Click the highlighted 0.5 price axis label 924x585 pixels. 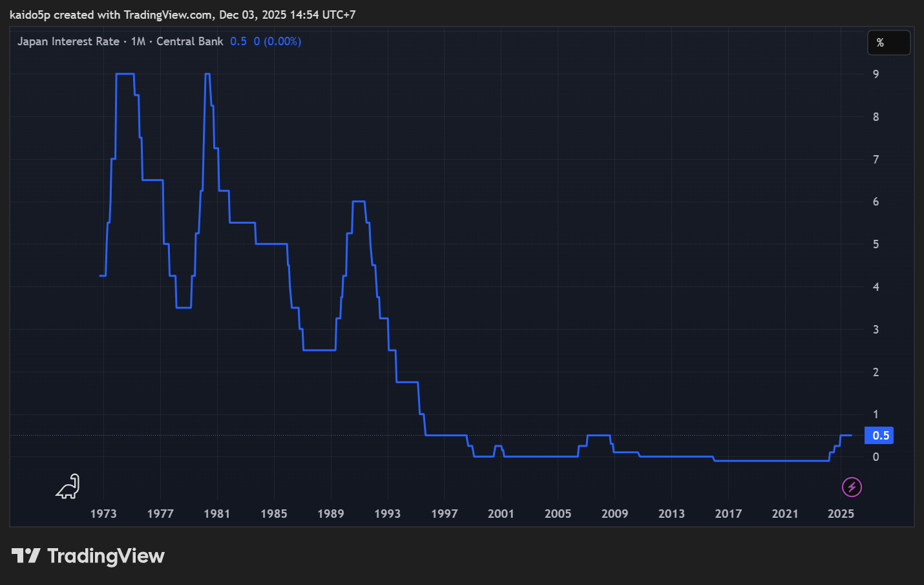(x=880, y=436)
